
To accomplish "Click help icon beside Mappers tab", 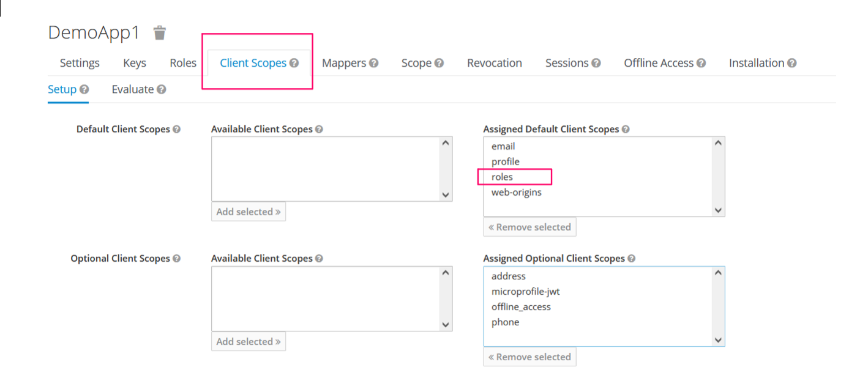I will point(373,63).
